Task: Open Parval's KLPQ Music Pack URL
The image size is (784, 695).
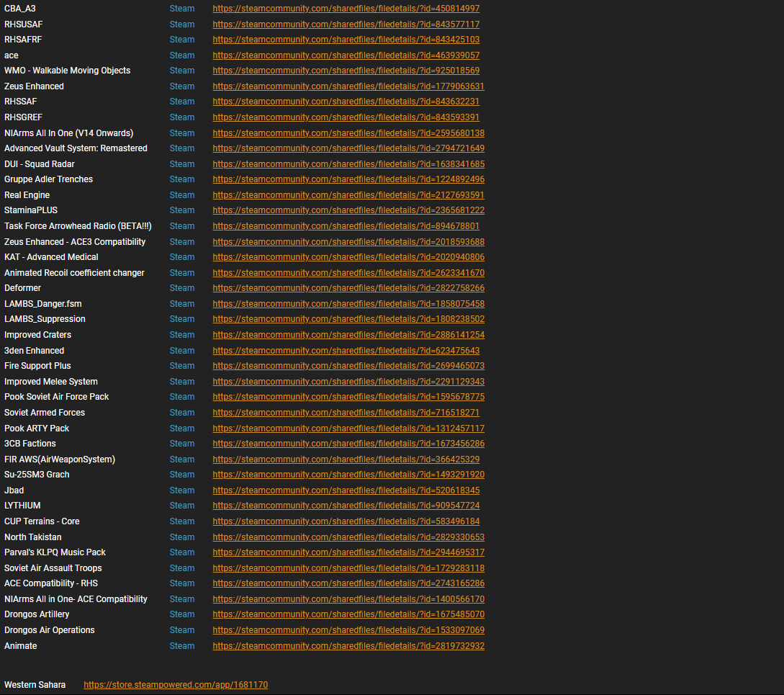Action: [x=348, y=552]
